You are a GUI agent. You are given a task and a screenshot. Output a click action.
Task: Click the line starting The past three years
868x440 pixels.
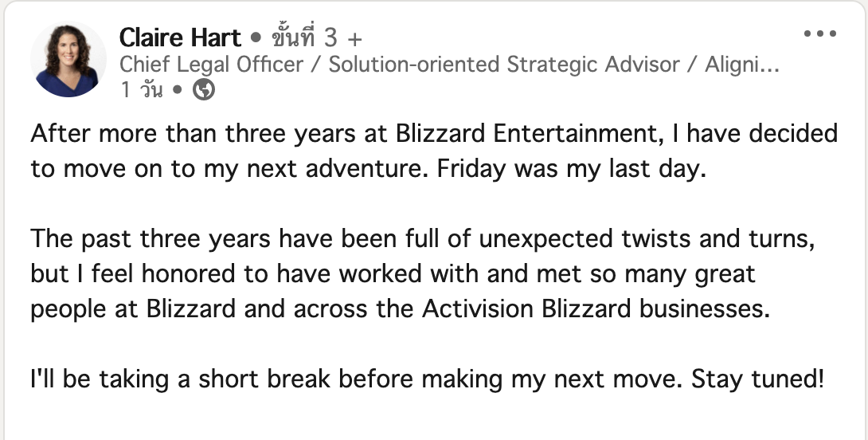(422, 239)
